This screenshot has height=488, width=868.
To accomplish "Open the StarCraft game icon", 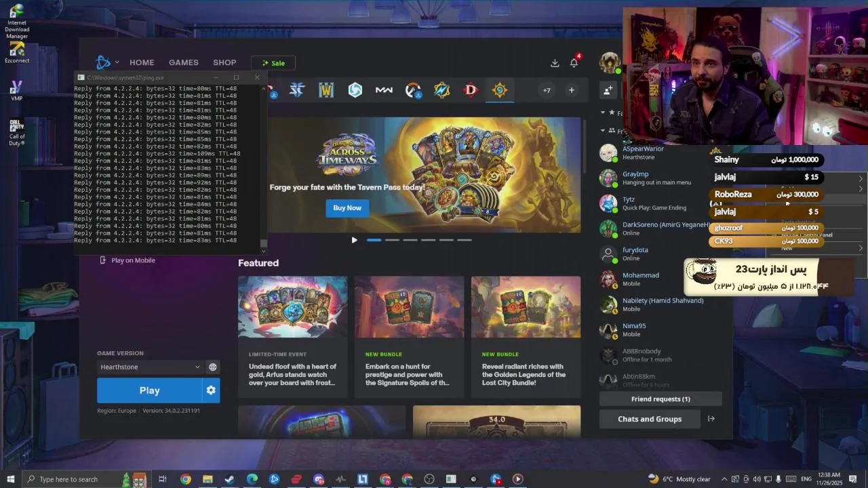I will (x=297, y=90).
